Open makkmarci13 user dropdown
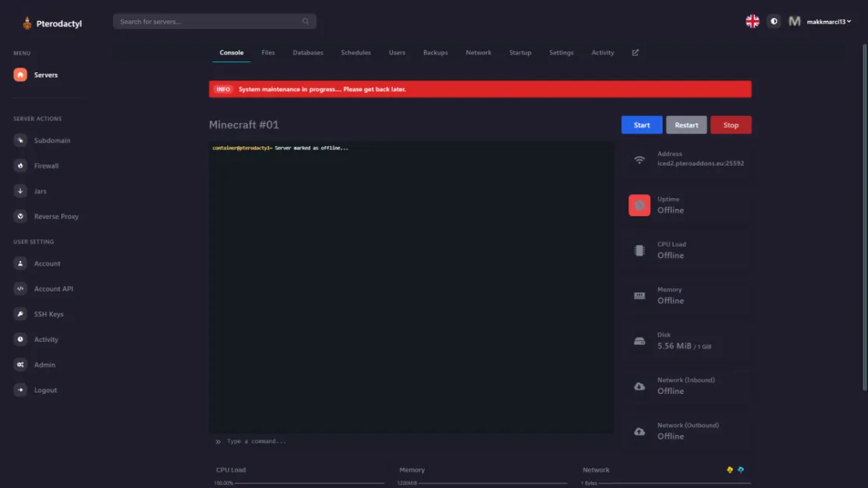 (828, 22)
